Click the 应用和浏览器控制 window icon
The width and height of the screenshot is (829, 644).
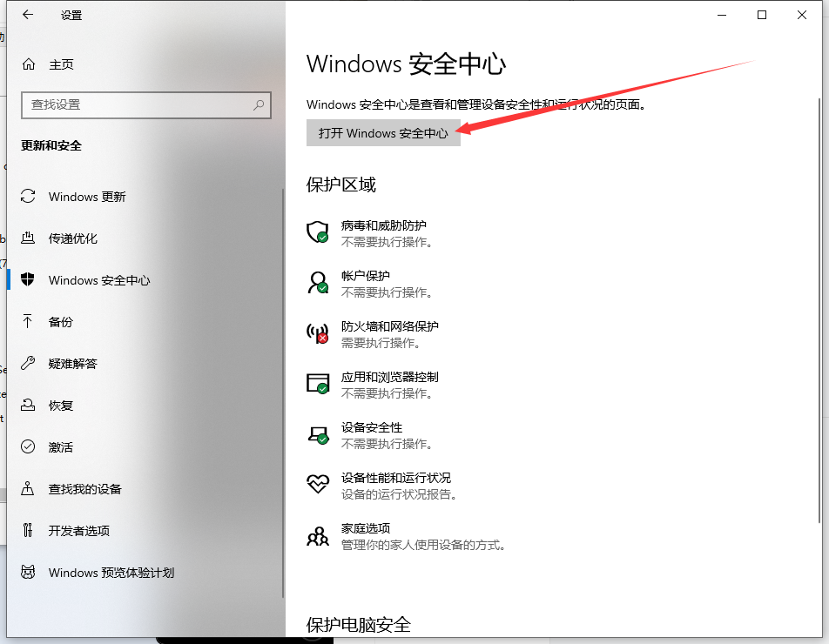pos(318,383)
